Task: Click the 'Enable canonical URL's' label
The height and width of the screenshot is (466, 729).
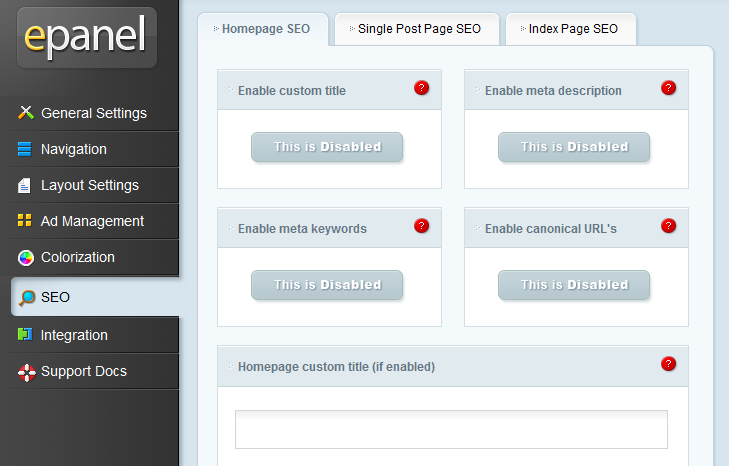Action: (551, 229)
